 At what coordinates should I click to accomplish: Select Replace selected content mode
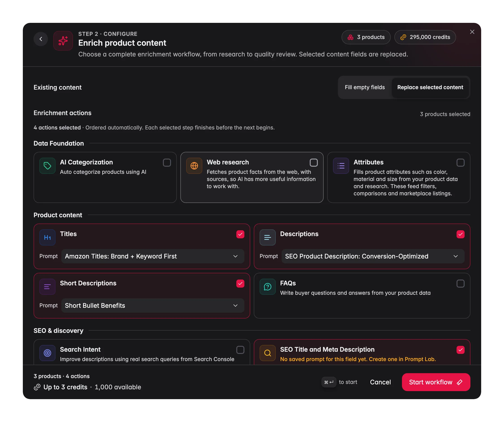click(x=430, y=87)
